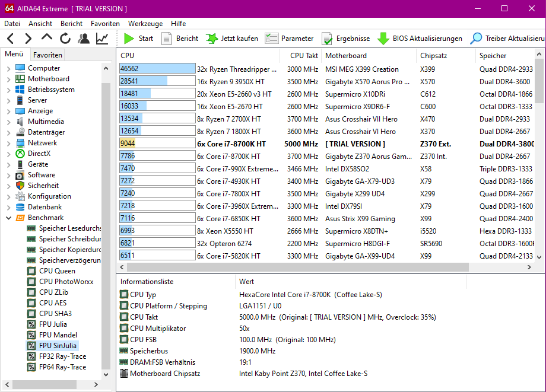
Task: Select FP64 Ray-Trace benchmark
Action: (63, 367)
